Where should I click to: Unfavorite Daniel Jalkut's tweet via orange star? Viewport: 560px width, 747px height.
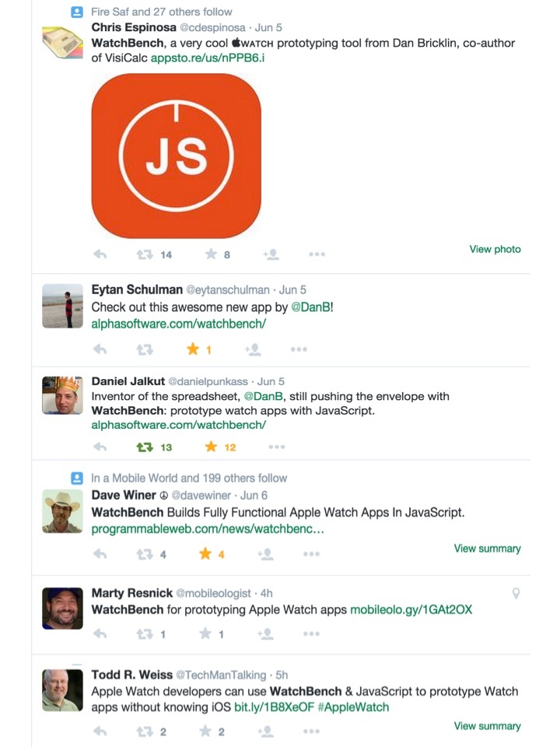[211, 447]
